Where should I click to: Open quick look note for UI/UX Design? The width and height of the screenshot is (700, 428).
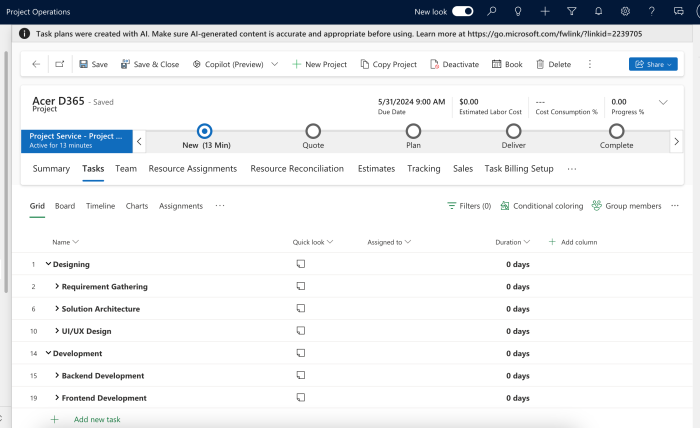pyautogui.click(x=301, y=331)
